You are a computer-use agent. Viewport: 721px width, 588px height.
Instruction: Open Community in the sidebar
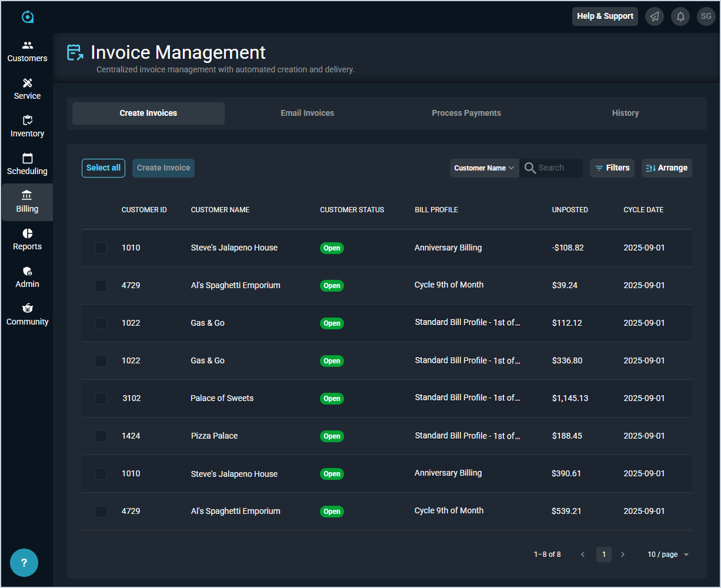(27, 315)
